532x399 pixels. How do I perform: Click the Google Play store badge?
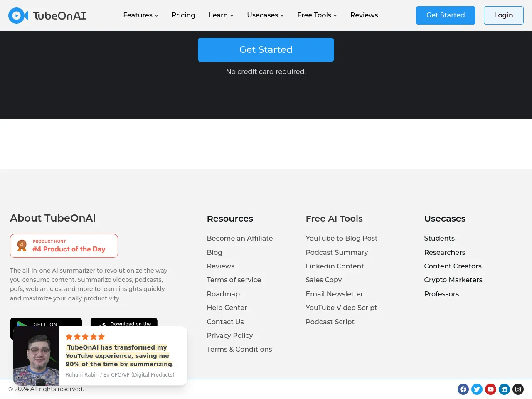coord(46,322)
